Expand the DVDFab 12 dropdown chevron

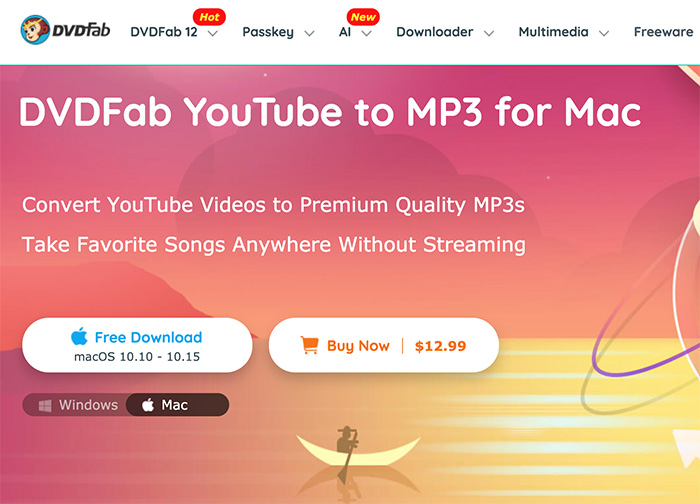213,33
